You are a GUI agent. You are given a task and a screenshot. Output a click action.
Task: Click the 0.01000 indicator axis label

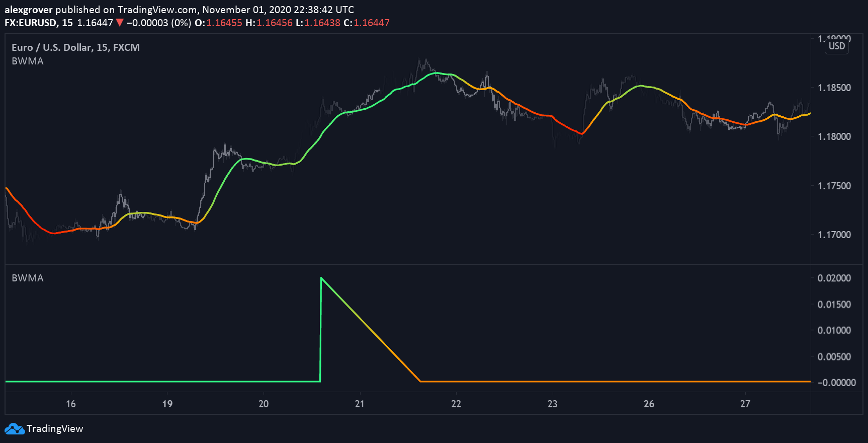click(x=834, y=330)
